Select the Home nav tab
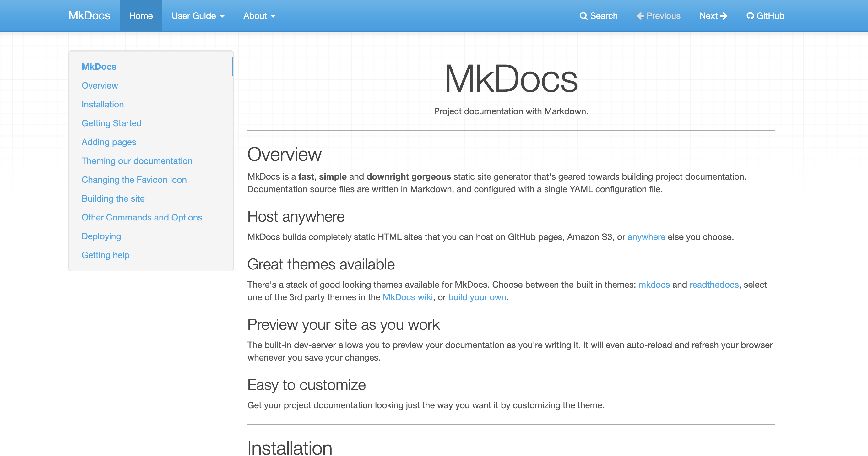Image resolution: width=868 pixels, height=456 pixels. [x=141, y=16]
